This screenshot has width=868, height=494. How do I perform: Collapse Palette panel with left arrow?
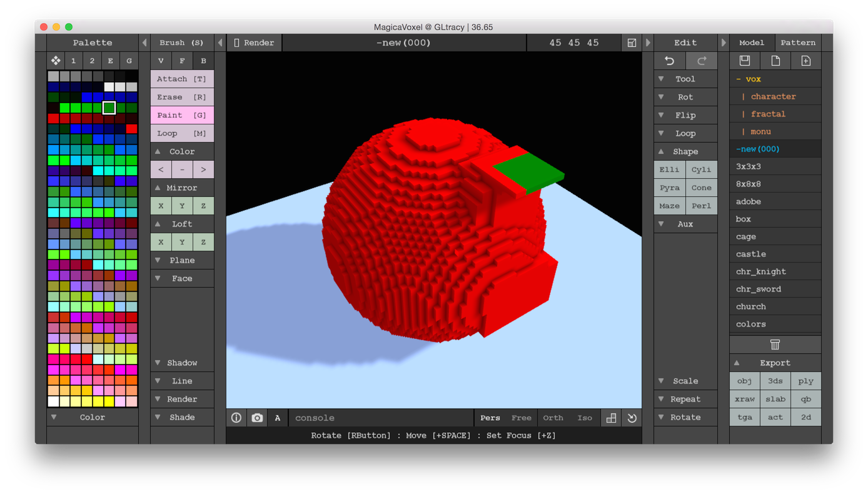coord(144,43)
